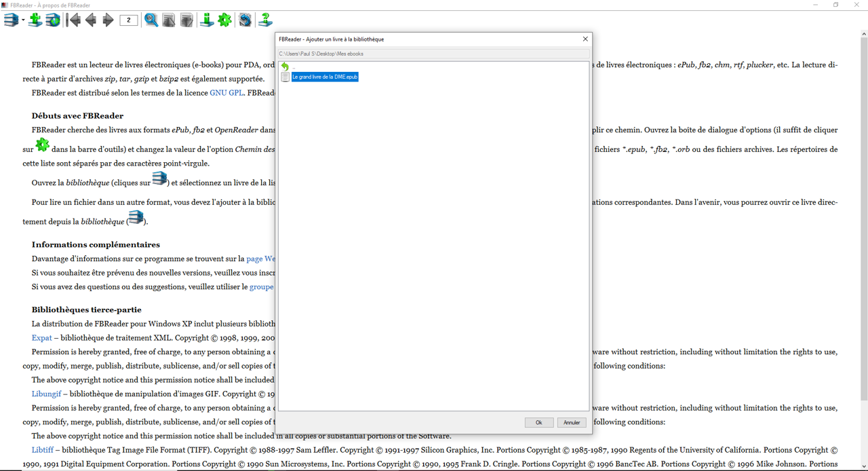Go forward with the right arrow icon

point(108,20)
